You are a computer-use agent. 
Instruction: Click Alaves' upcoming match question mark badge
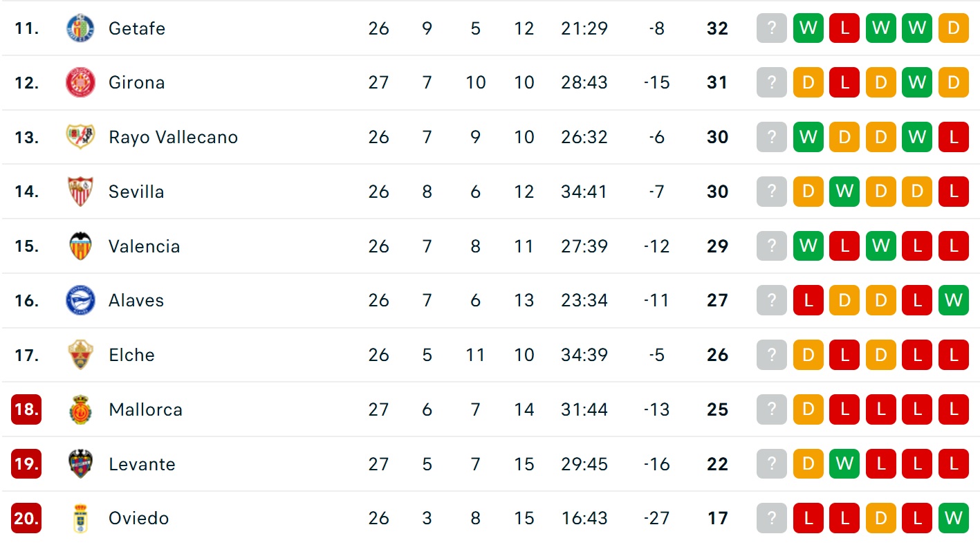pyautogui.click(x=772, y=300)
